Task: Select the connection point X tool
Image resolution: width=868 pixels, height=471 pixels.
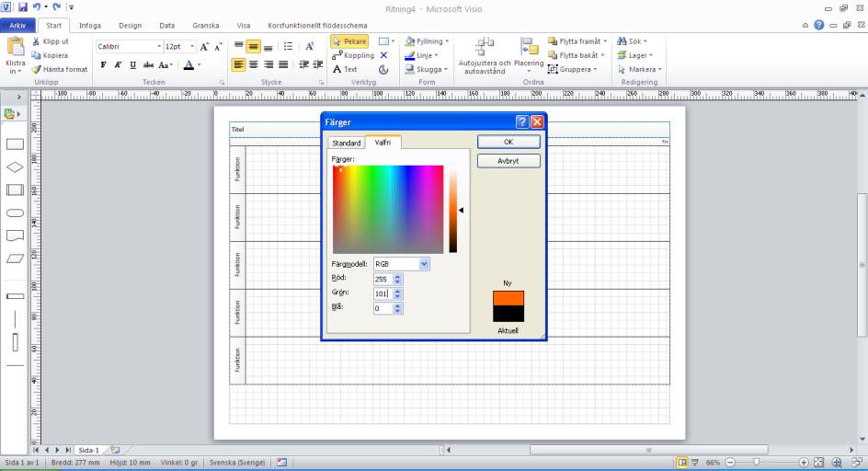Action: pos(383,55)
